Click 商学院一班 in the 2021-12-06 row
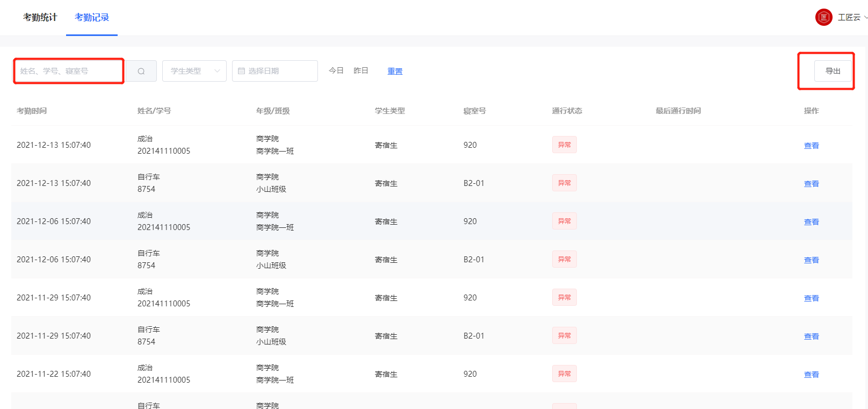The image size is (868, 409). click(x=275, y=227)
